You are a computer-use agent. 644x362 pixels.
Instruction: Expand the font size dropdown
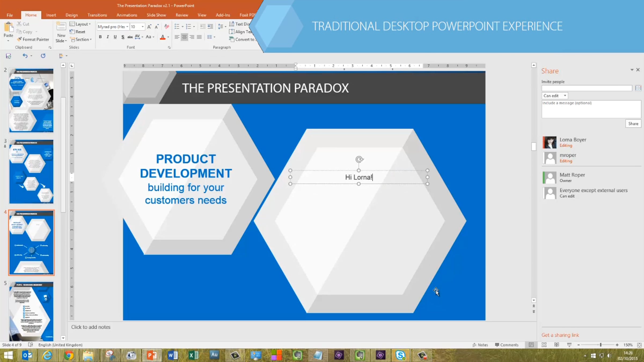click(x=142, y=27)
